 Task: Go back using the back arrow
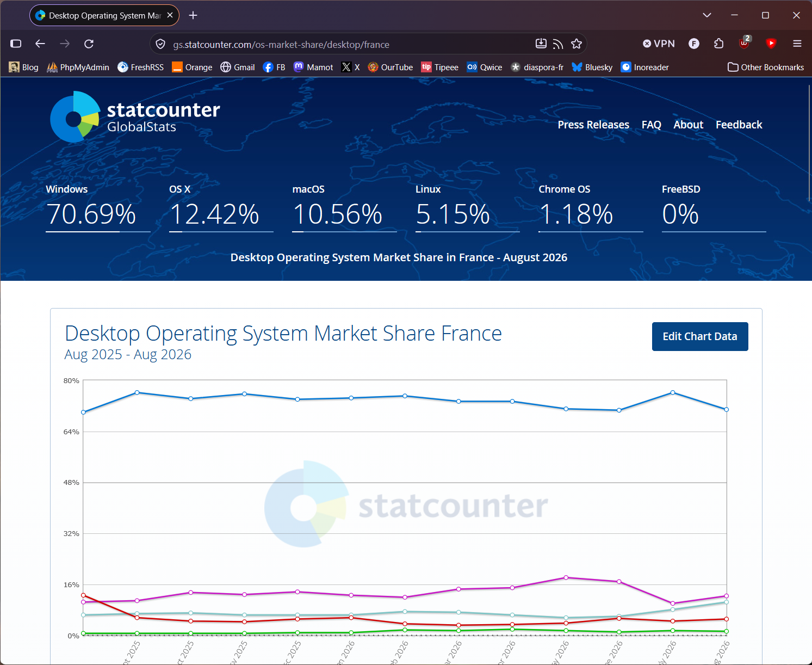(40, 44)
